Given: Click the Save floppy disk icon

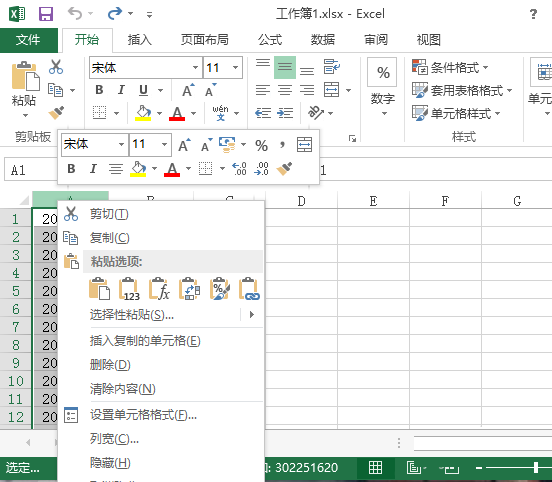Looking at the screenshot, I should (46, 14).
